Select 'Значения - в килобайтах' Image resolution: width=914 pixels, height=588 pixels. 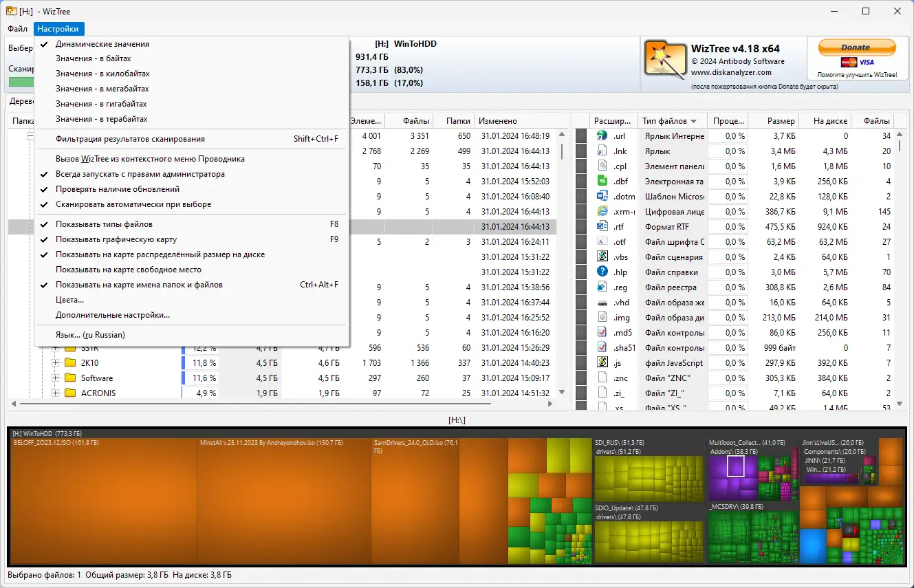click(x=192, y=74)
